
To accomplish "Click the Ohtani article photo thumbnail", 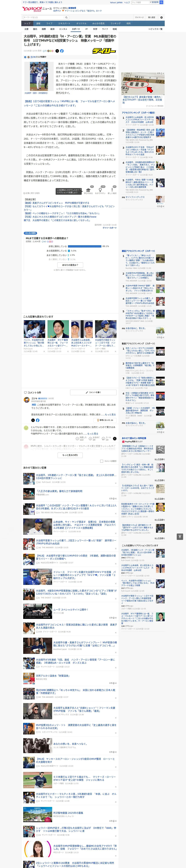I will click(x=39, y=77).
